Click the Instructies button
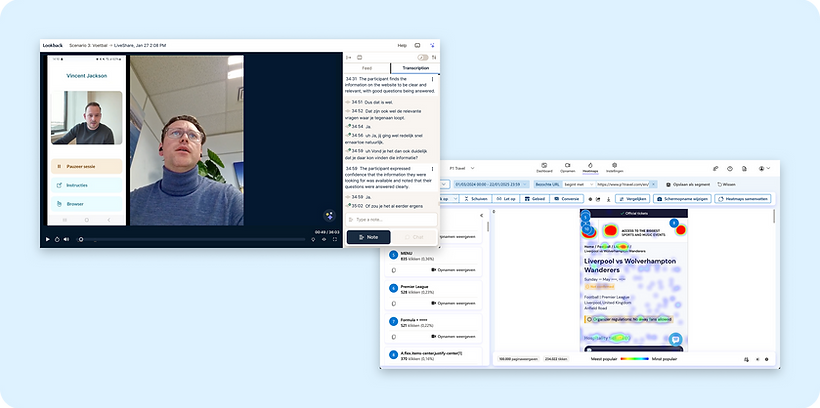 coord(87,185)
